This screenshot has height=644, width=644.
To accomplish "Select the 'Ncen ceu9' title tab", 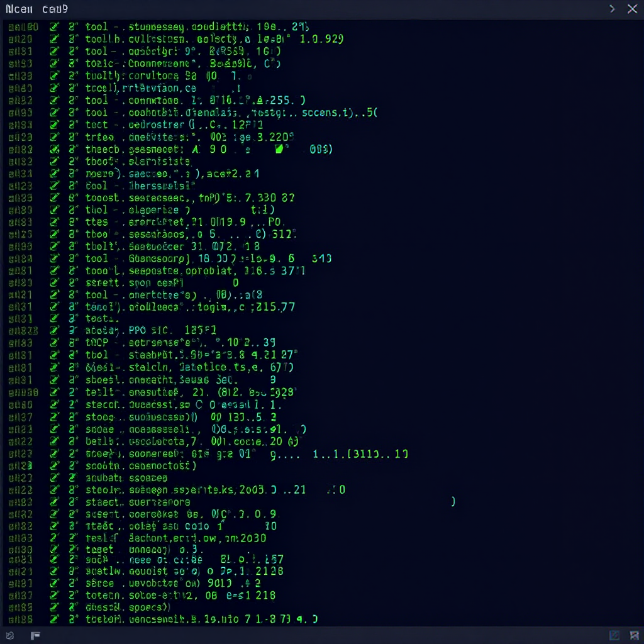I will coord(37,9).
